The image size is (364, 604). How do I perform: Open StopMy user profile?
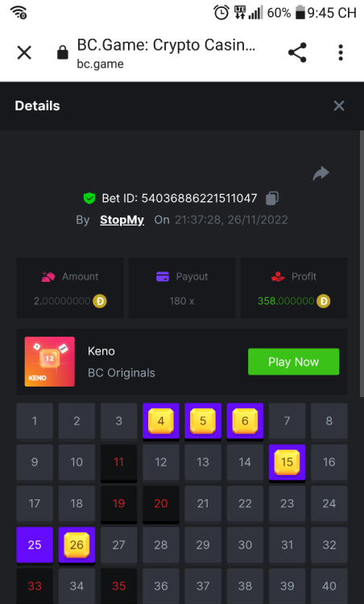pos(122,220)
